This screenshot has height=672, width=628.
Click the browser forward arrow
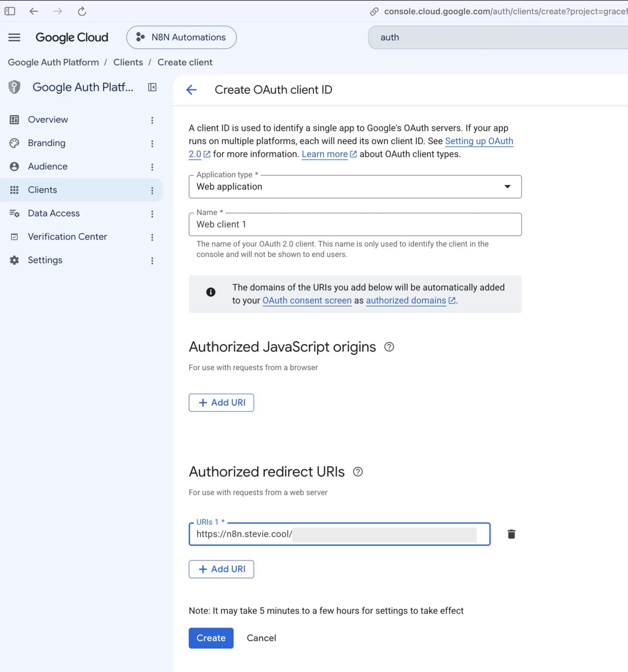tap(58, 11)
